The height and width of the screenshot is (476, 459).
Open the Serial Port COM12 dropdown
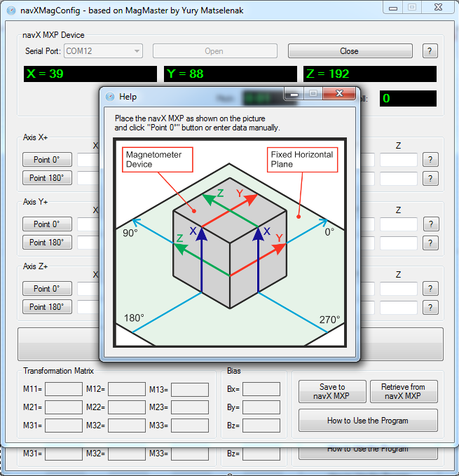click(103, 51)
